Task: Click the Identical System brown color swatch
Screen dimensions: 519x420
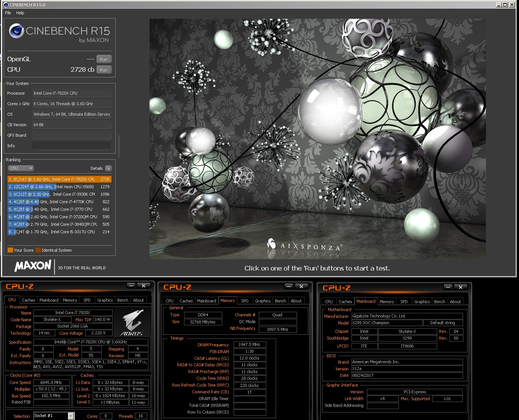Action: (x=38, y=250)
